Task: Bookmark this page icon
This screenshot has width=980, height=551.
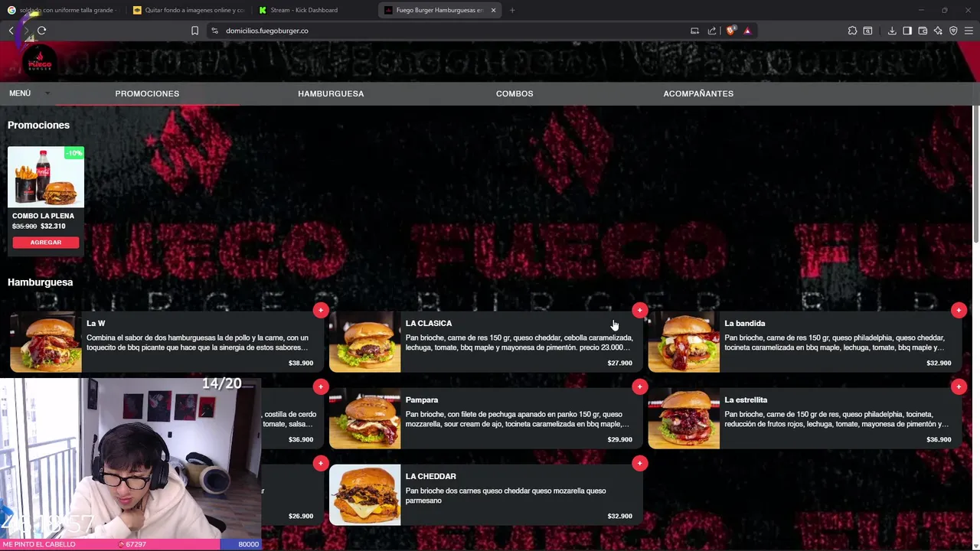Action: (x=194, y=31)
